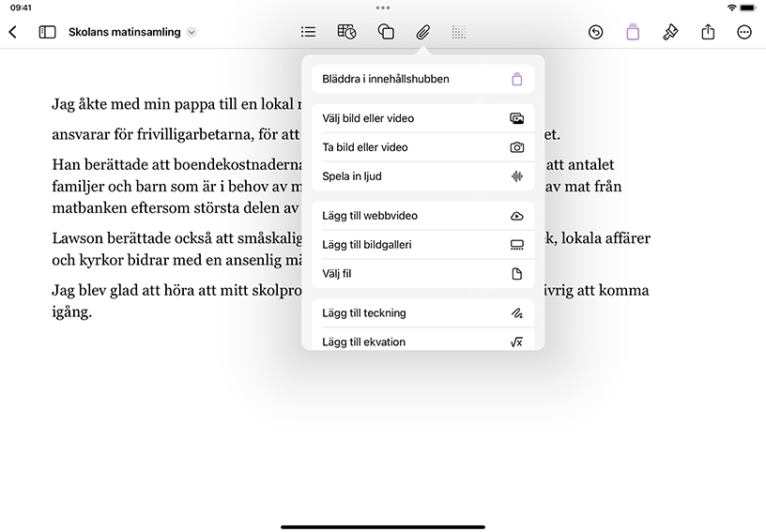Tap the battery status icon
Viewport: 766px width, 532px height.
(x=747, y=8)
